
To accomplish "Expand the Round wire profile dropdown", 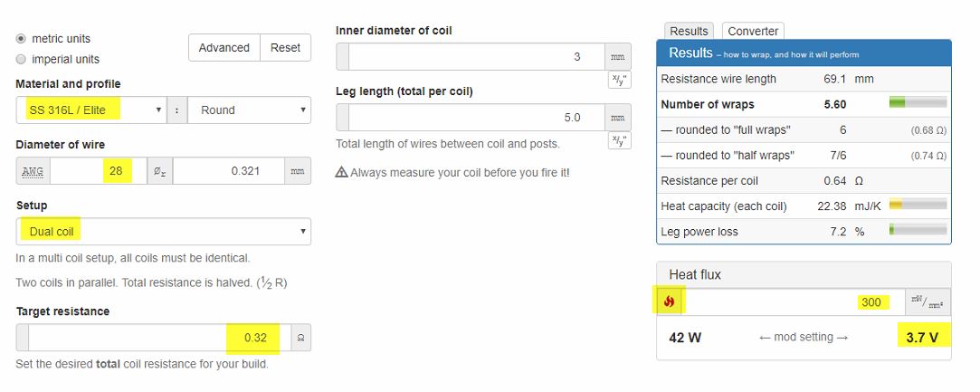I will tap(249, 110).
